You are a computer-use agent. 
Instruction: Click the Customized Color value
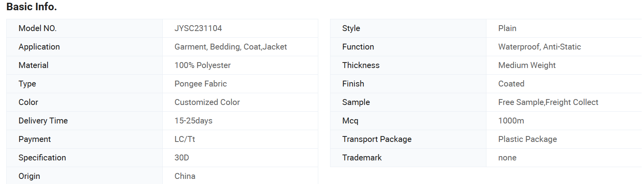[x=207, y=102]
